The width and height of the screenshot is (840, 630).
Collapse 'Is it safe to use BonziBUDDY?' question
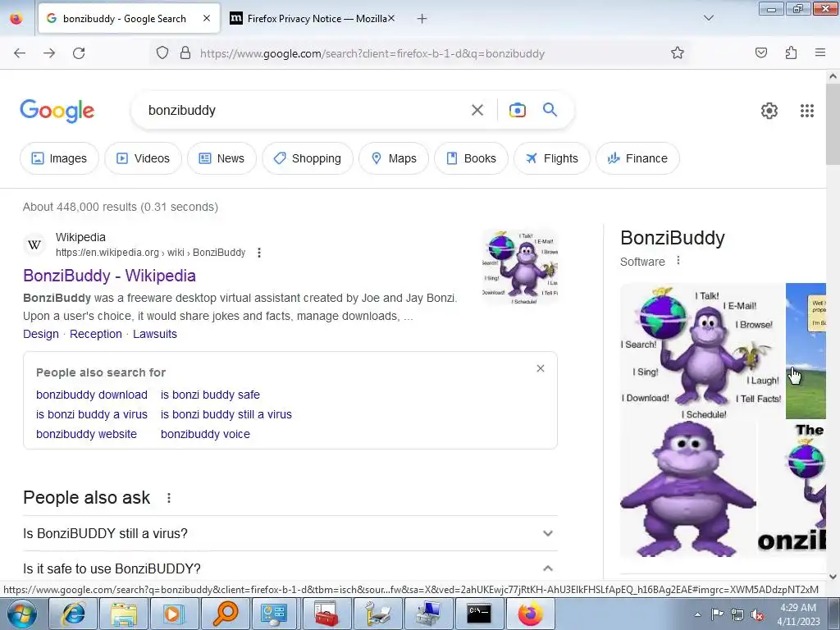tap(290, 568)
